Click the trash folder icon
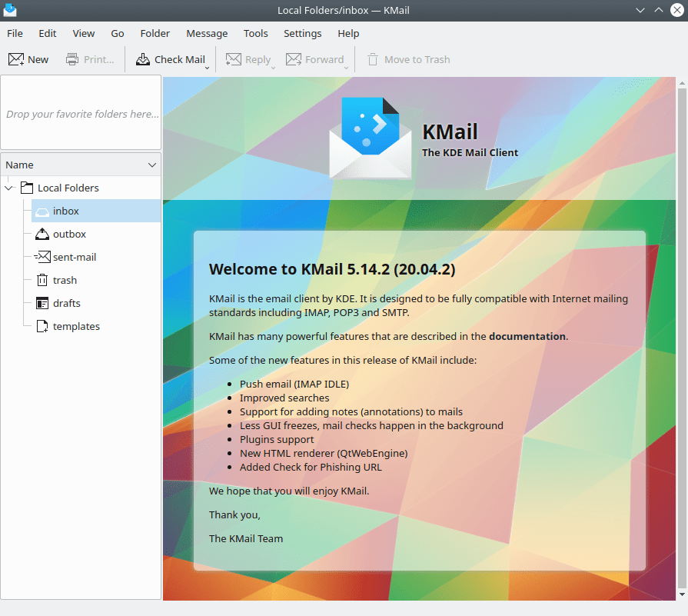The width and height of the screenshot is (688, 616). coord(41,280)
